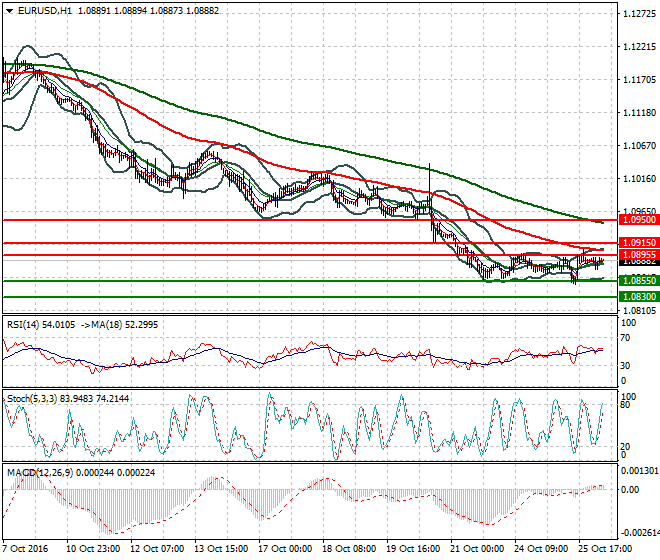This screenshot has width=660, height=560.
Task: Select the 1.09500 red price label
Action: 636,218
